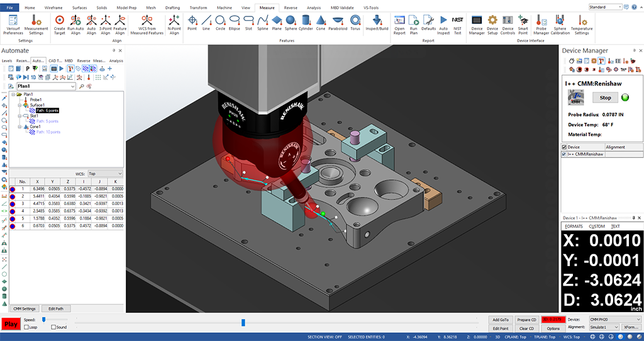644x341 pixels.
Task: Start Inspect/Build mode
Action: pos(377,23)
